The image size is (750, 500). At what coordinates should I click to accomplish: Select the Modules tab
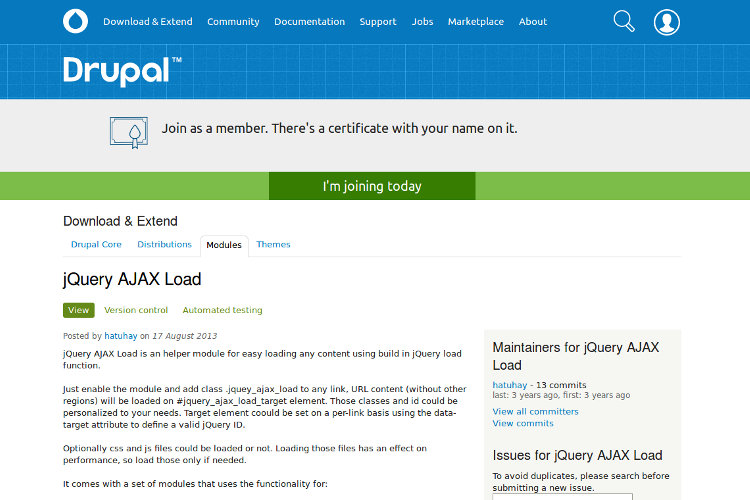coord(224,245)
